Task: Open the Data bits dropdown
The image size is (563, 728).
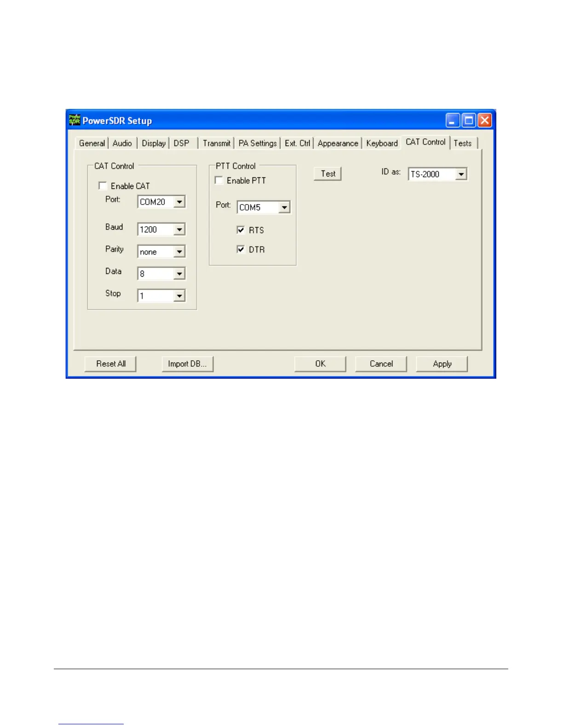Action: [179, 273]
